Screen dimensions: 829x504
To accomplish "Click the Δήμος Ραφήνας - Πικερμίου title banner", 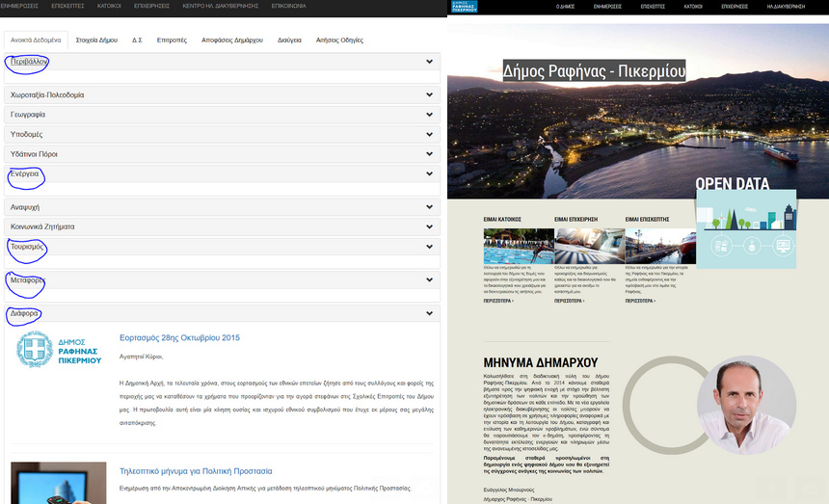I will click(594, 70).
